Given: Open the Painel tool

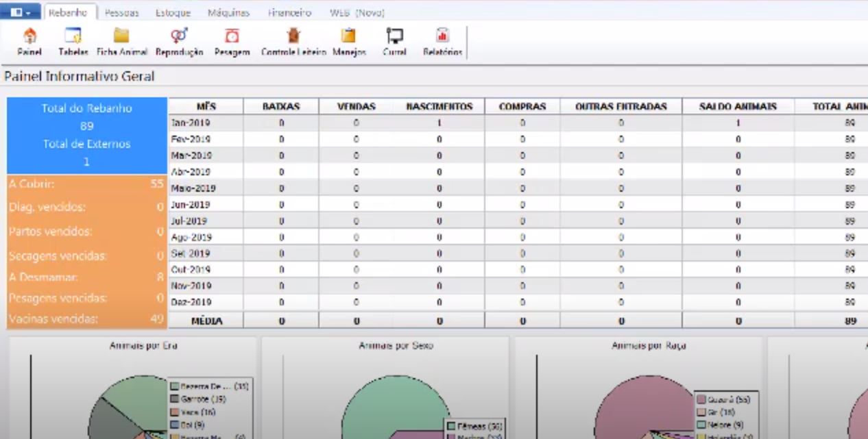Looking at the screenshot, I should click(x=29, y=41).
